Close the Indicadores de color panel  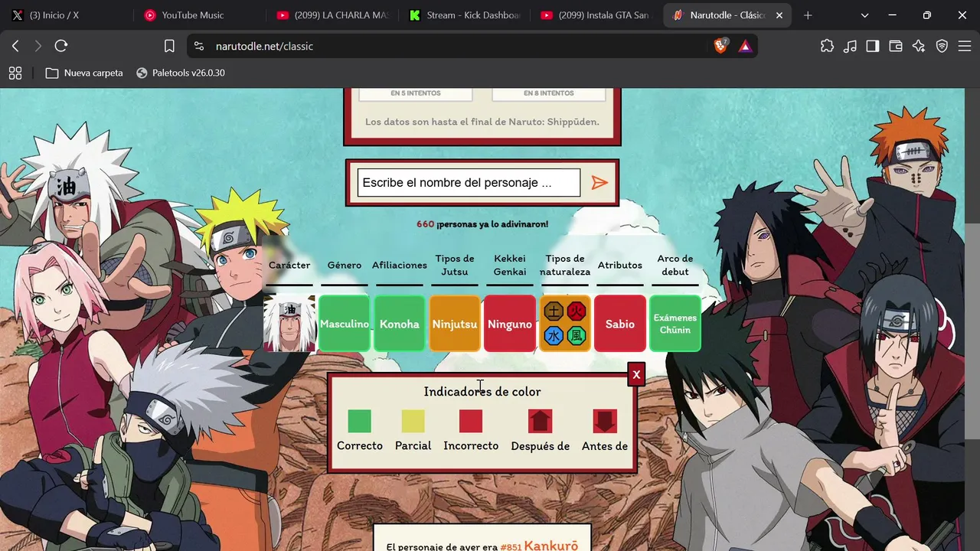coord(635,375)
